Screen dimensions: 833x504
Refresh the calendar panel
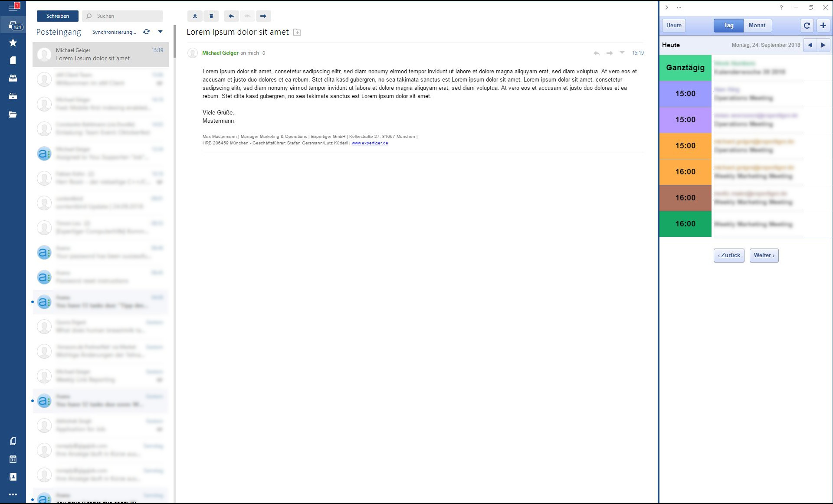click(807, 25)
